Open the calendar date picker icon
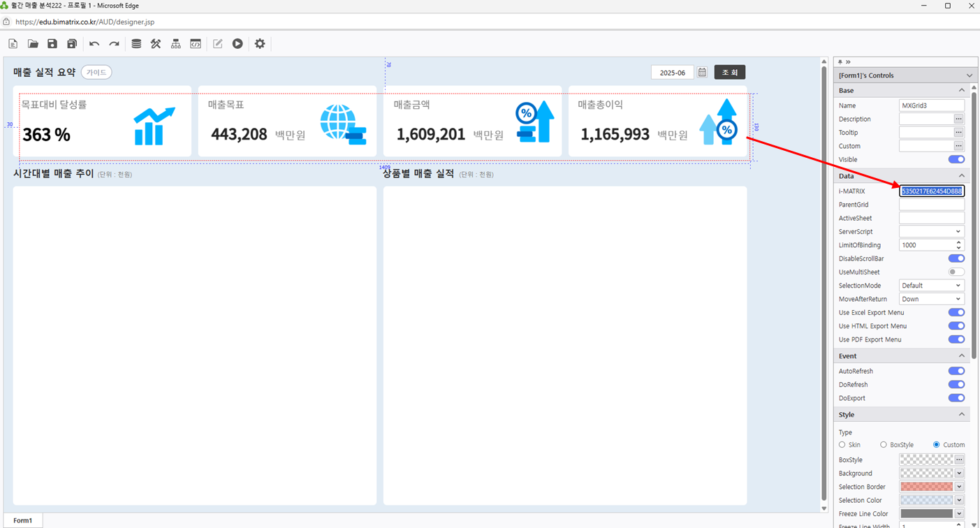 (702, 73)
